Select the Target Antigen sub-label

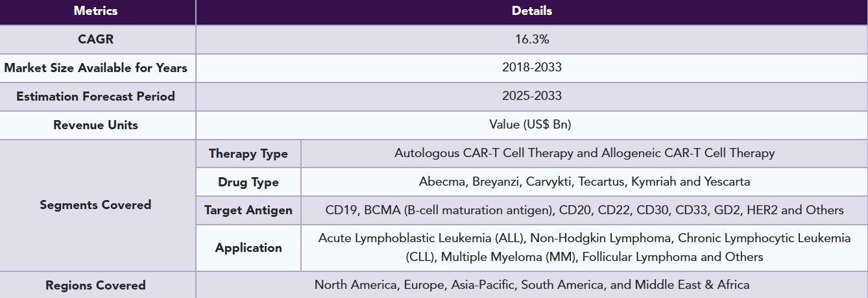click(x=248, y=210)
